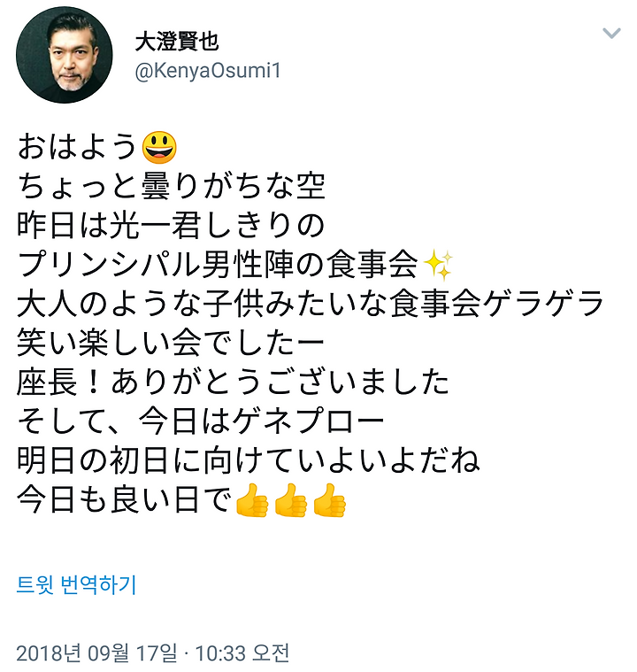Click the sparkles emoji after 食事会

[437, 265]
